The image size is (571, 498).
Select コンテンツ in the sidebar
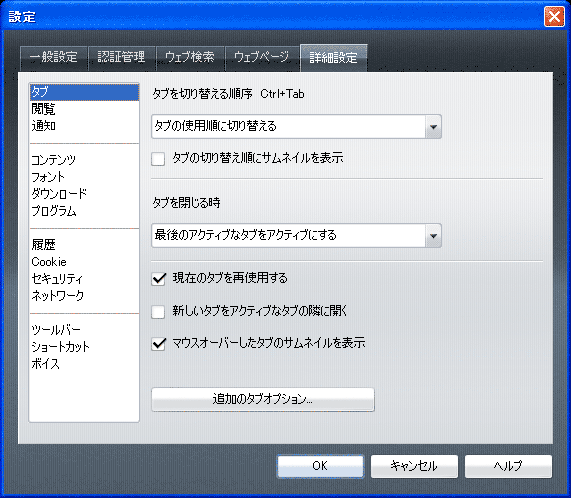tap(84, 160)
